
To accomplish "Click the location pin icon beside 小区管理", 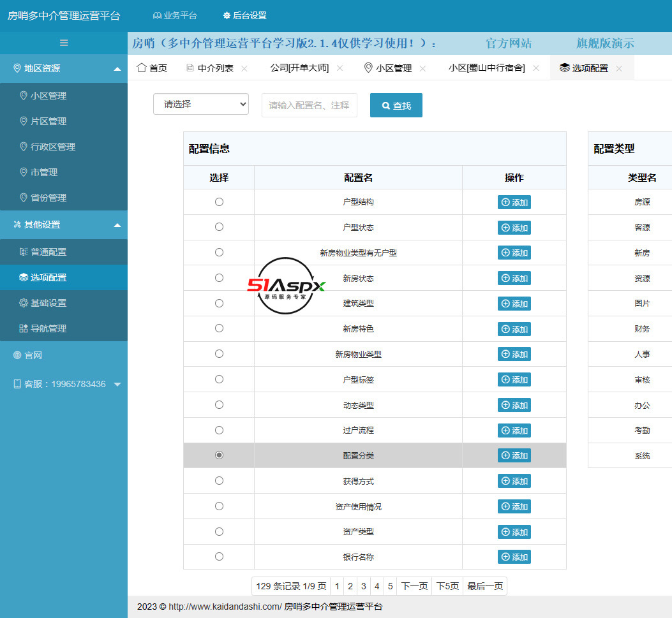I will tap(24, 96).
